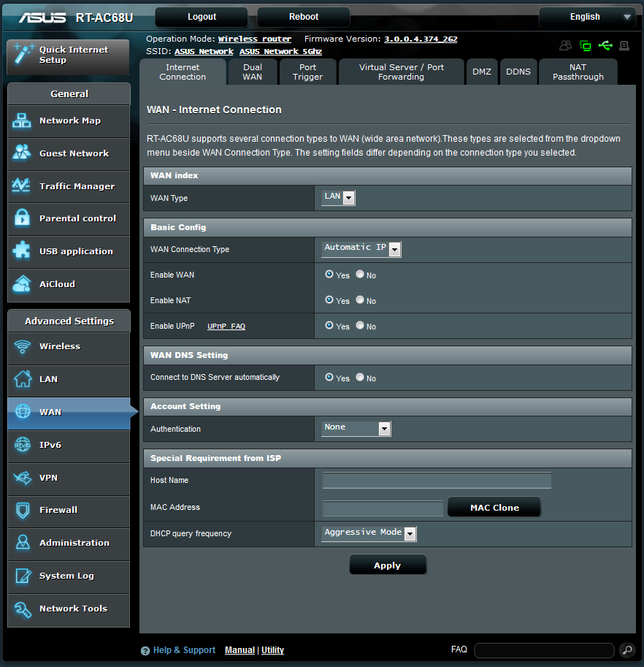644x667 pixels.
Task: Open Network Map via its icon
Action: coord(22,121)
